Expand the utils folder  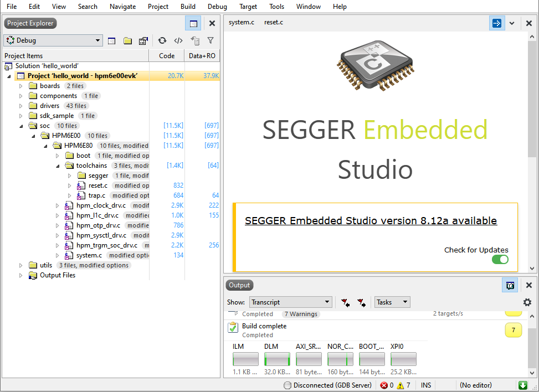point(20,266)
